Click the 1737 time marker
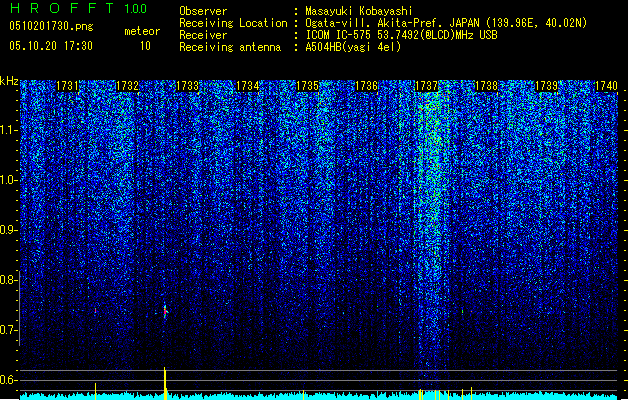 tap(426, 86)
